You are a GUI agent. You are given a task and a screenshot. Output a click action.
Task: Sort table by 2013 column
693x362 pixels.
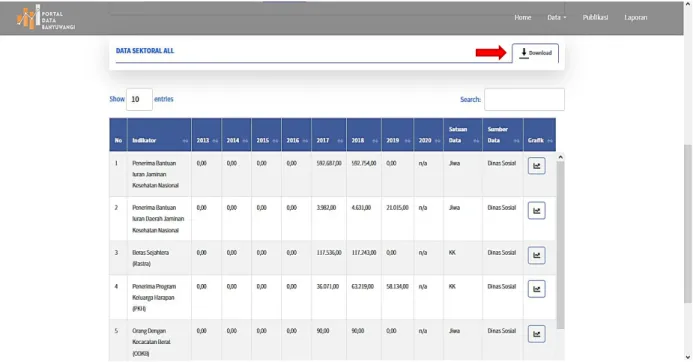click(206, 135)
